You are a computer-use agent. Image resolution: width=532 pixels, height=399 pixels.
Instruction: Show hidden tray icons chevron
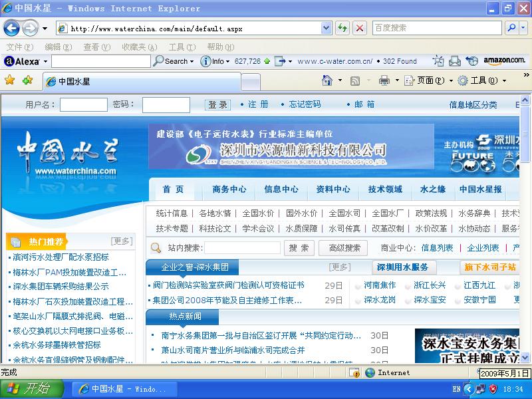468,389
